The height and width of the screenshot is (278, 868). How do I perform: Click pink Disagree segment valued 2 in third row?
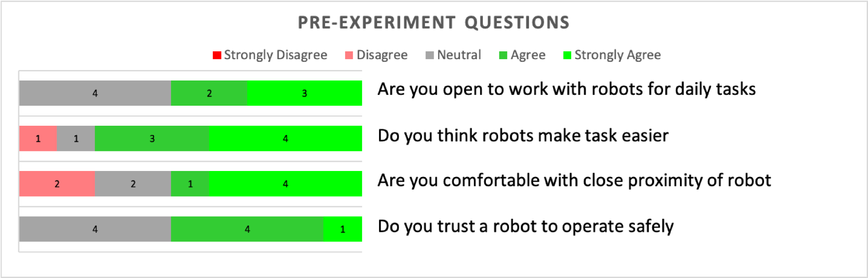tap(57, 184)
